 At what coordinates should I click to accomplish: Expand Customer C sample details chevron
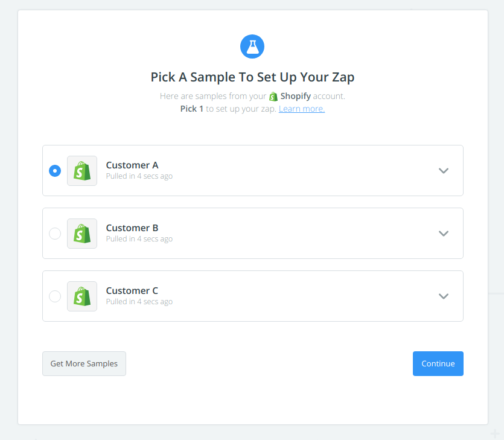444,296
